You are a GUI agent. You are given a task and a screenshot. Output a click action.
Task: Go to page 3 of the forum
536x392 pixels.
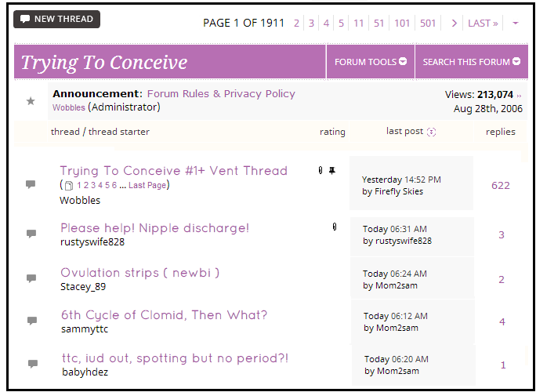(x=311, y=24)
